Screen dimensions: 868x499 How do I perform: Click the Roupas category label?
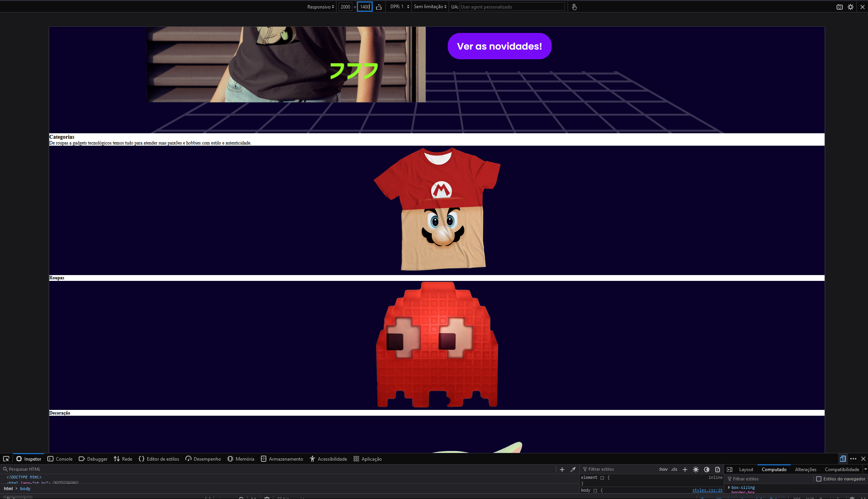click(x=57, y=278)
